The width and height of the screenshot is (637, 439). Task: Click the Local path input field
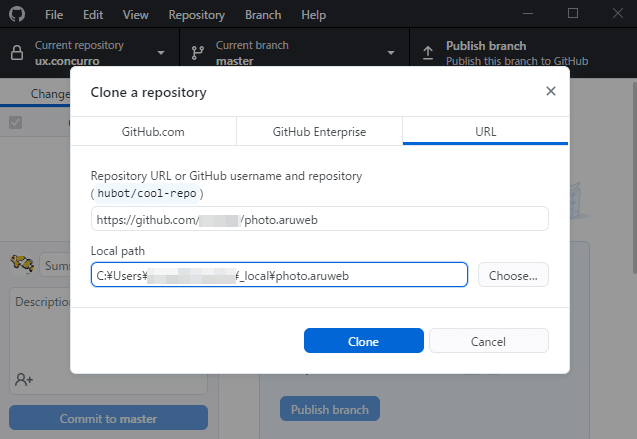point(280,275)
